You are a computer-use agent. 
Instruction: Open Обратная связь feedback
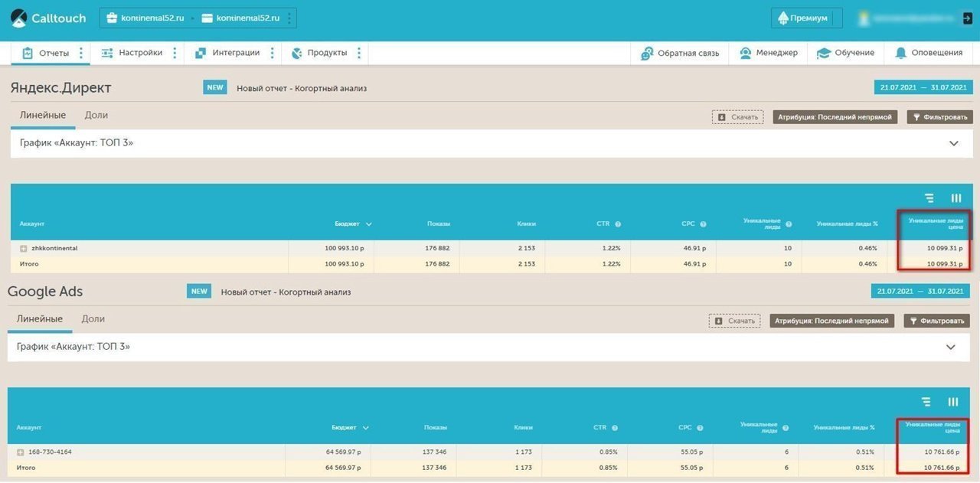[x=680, y=53]
